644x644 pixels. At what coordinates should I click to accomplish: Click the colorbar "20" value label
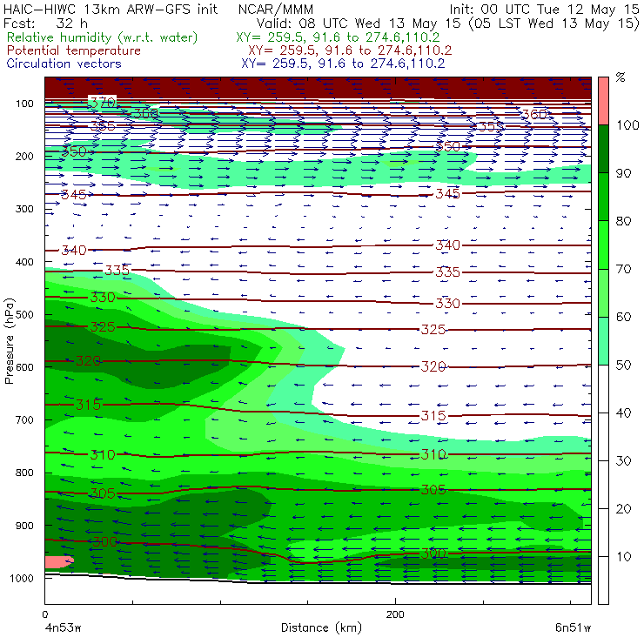point(623,509)
